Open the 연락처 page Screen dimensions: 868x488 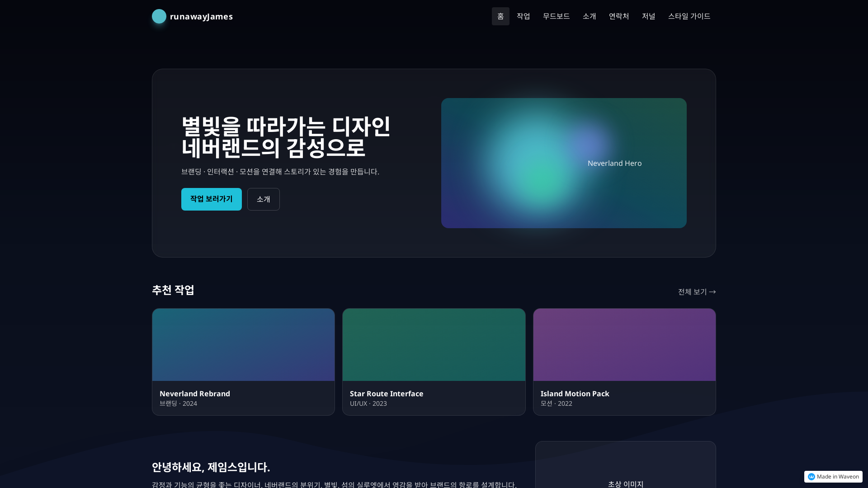click(x=618, y=16)
